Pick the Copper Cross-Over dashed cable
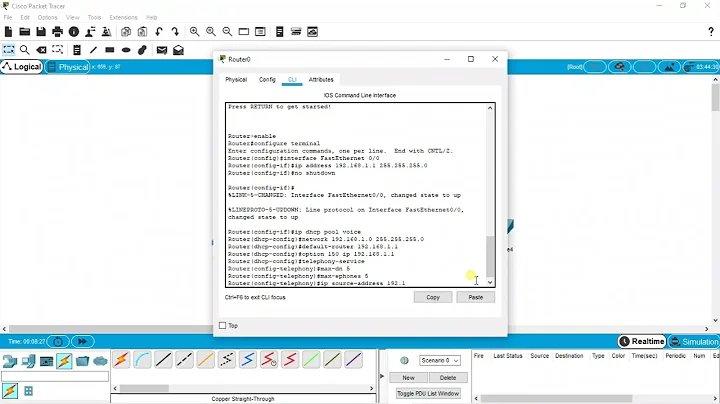The image size is (720, 404). (185, 360)
